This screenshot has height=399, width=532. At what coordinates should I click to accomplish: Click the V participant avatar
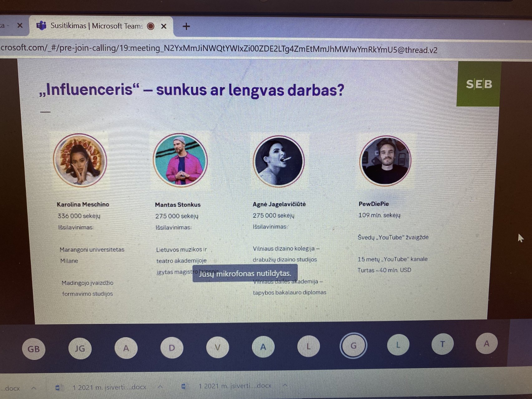(218, 347)
